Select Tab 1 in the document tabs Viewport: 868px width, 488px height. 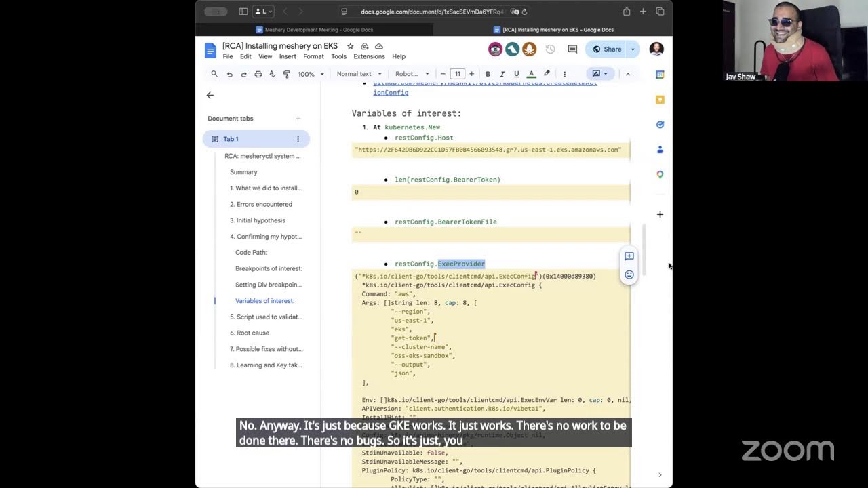(256, 139)
